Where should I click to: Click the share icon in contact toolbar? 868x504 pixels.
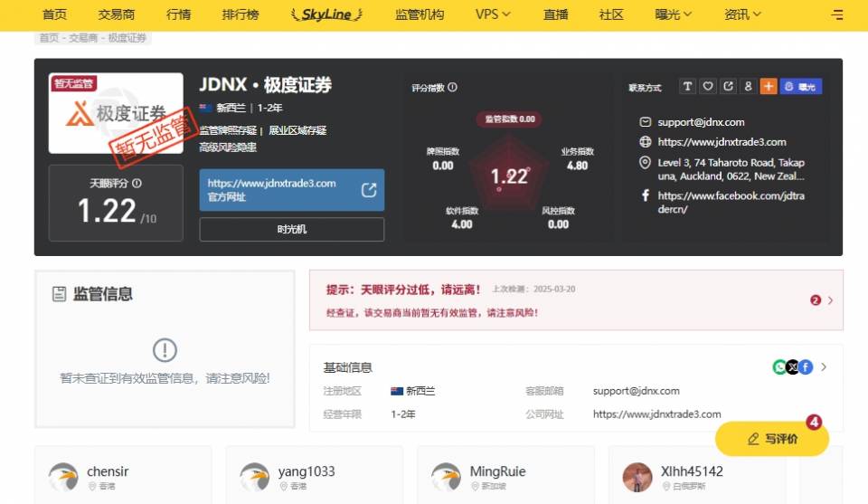[728, 86]
